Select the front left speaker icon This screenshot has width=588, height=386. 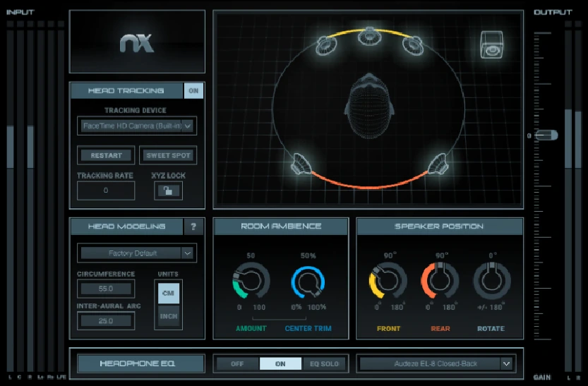326,46
